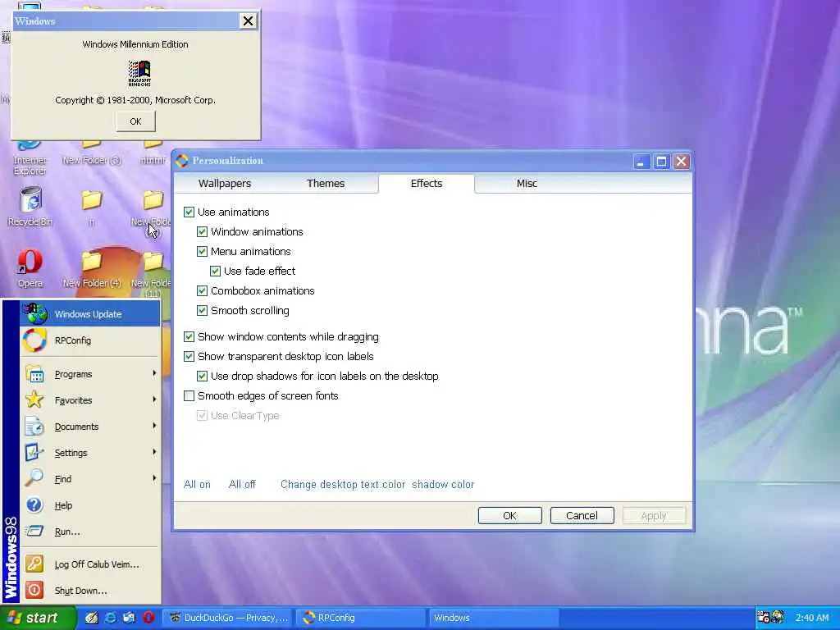
Task: Uncheck drop shadows for icon labels
Action: [202, 376]
